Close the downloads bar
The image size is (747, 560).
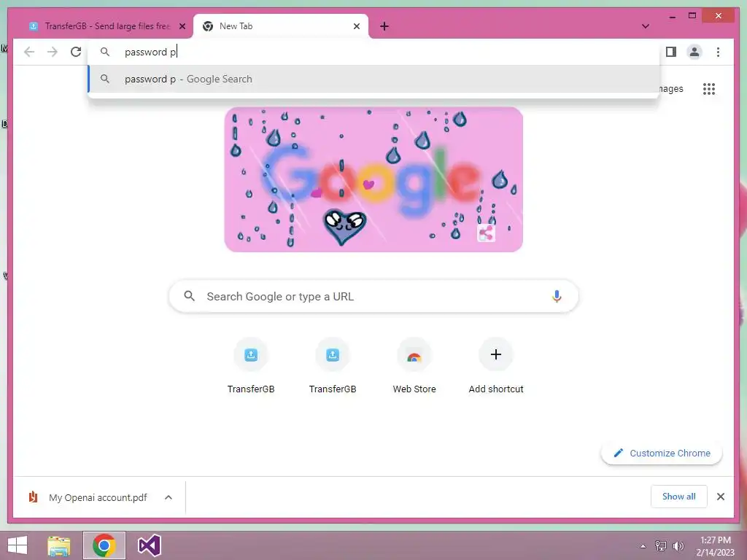[x=720, y=497]
